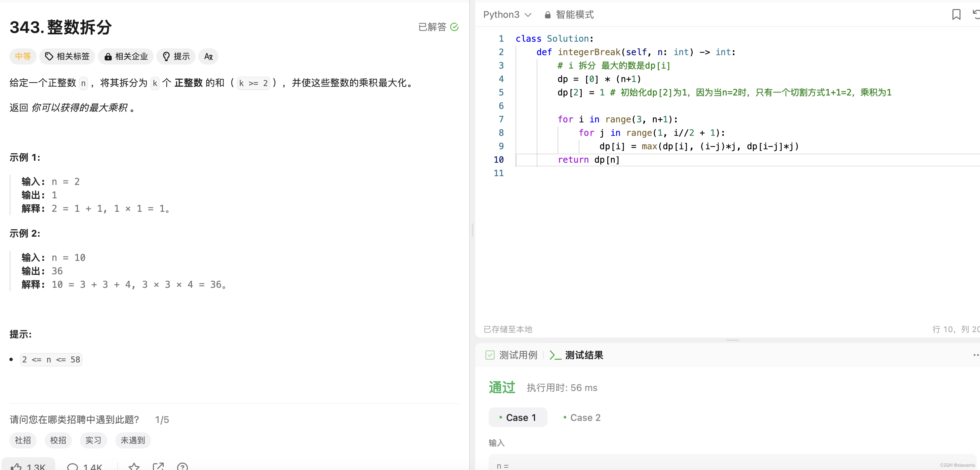Click the star favorite icon
980x470 pixels.
(134, 466)
